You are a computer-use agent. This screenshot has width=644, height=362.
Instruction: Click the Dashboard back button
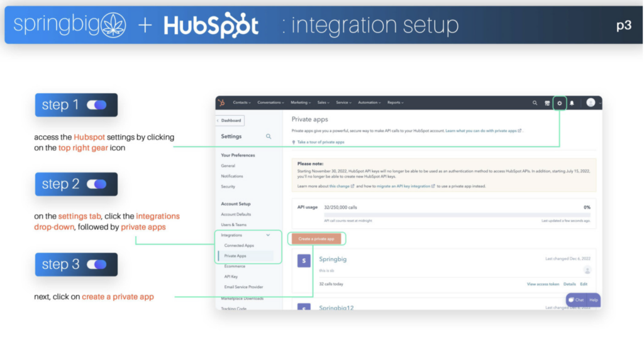(230, 120)
